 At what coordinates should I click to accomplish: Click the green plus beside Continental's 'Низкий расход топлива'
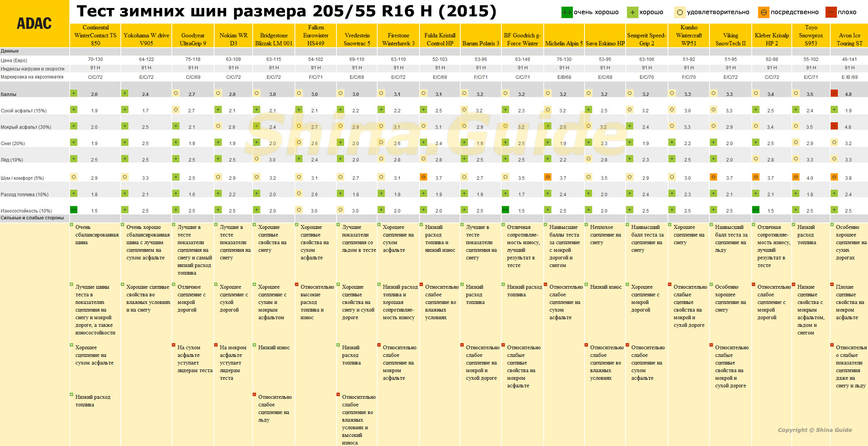[x=71, y=395]
